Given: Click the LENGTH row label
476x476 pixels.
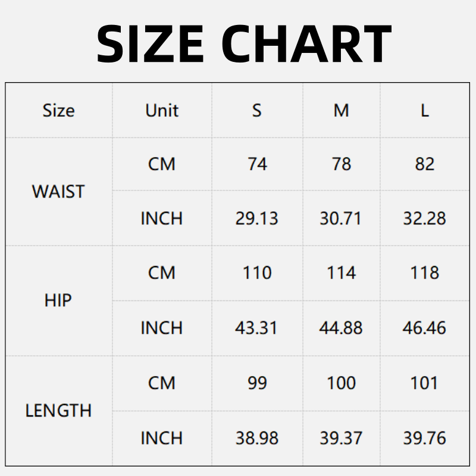Looking at the screenshot, I should click(x=58, y=411).
